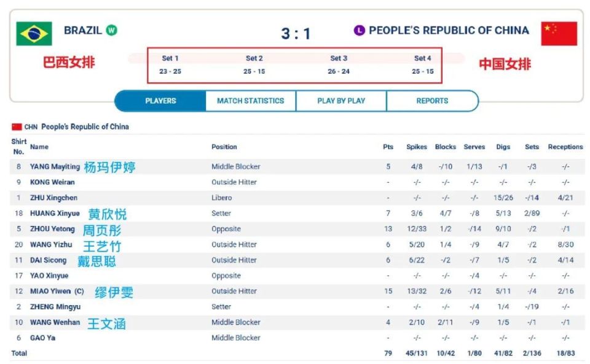Select the Set 3 score 26 - 24

[x=339, y=71]
